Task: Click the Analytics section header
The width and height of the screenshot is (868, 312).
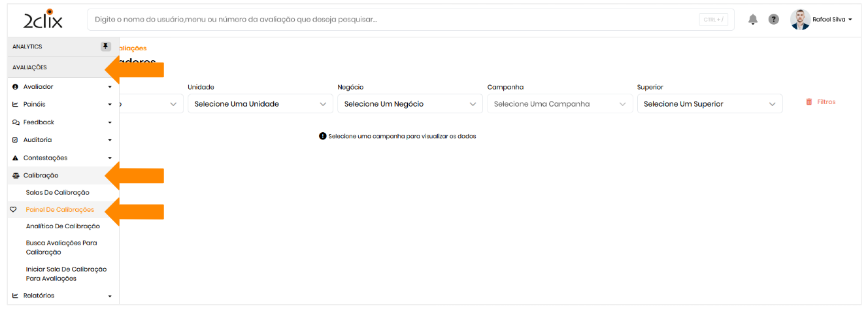Action: coord(27,46)
